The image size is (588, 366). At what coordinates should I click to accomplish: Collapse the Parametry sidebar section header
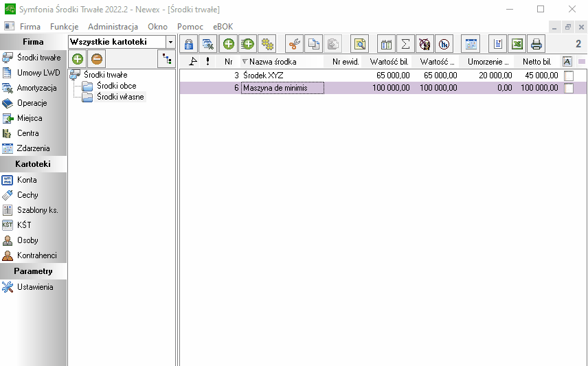[33, 271]
